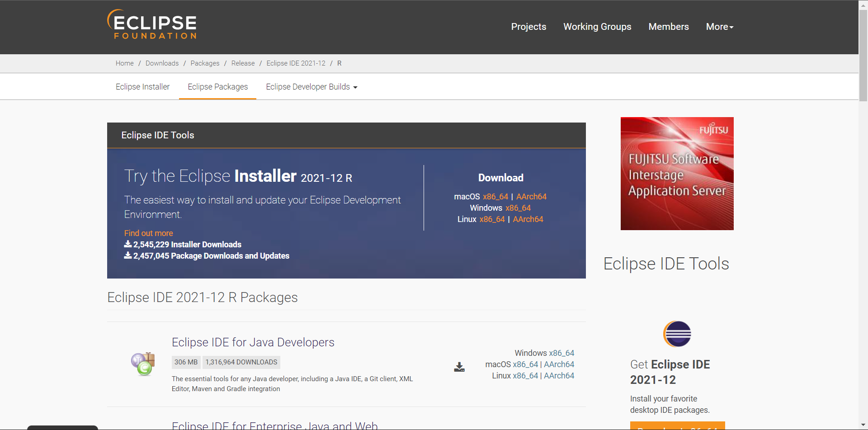The width and height of the screenshot is (868, 430).
Task: Open the Eclipse Developer Builds dropdown
Action: pyautogui.click(x=311, y=87)
